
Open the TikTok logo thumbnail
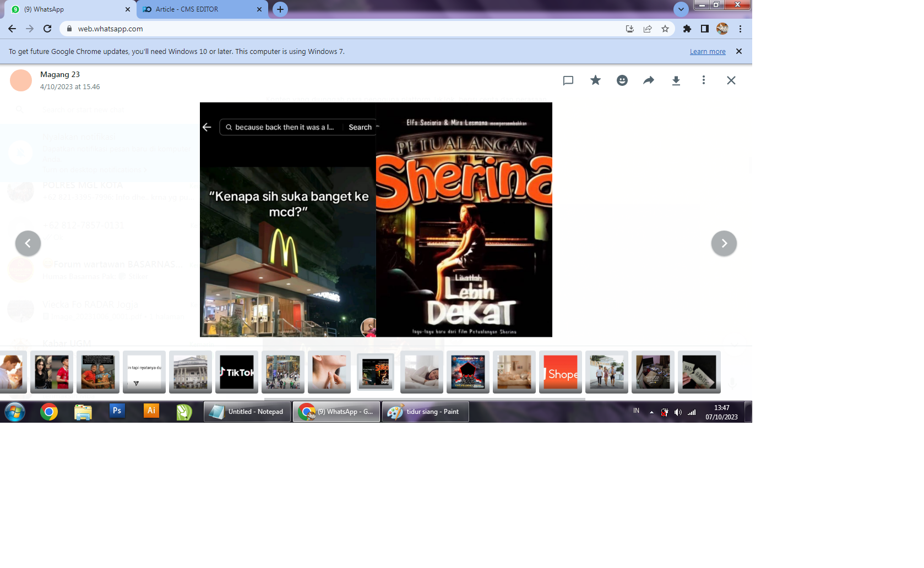pos(237,372)
